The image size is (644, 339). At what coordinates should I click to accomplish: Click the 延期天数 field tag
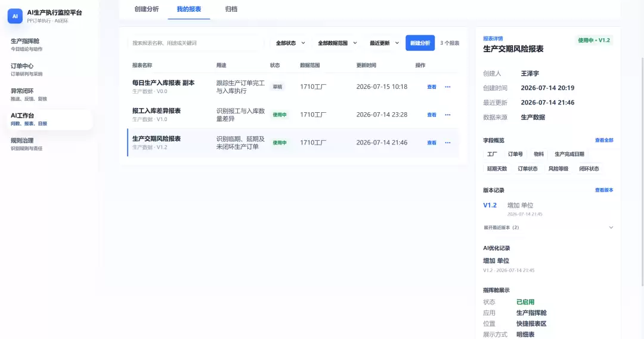tap(497, 168)
